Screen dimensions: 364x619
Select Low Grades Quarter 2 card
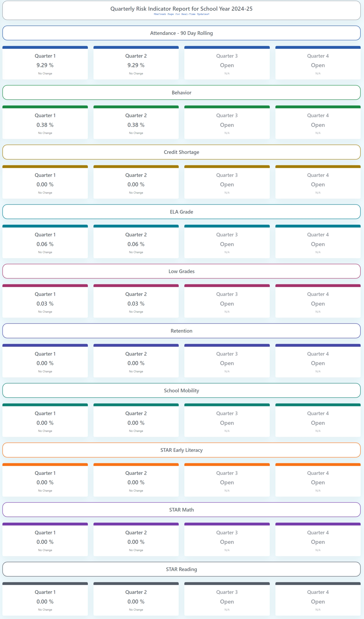(x=136, y=302)
